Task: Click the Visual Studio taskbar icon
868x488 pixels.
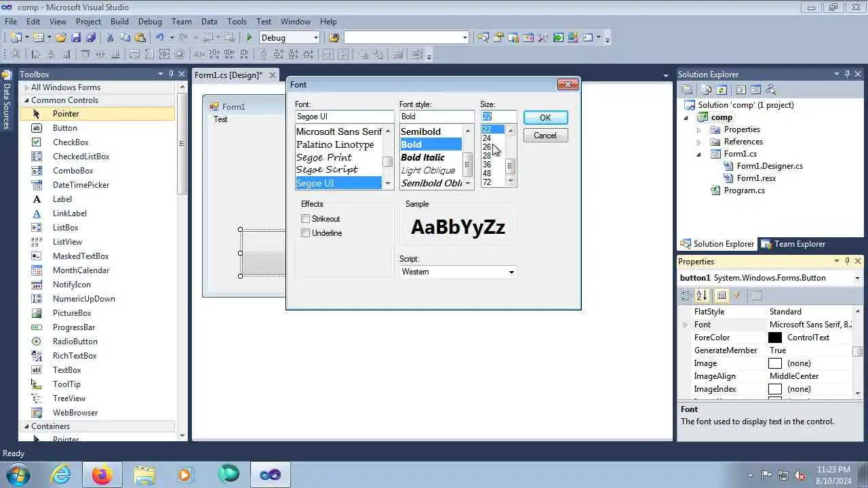Action: (271, 474)
